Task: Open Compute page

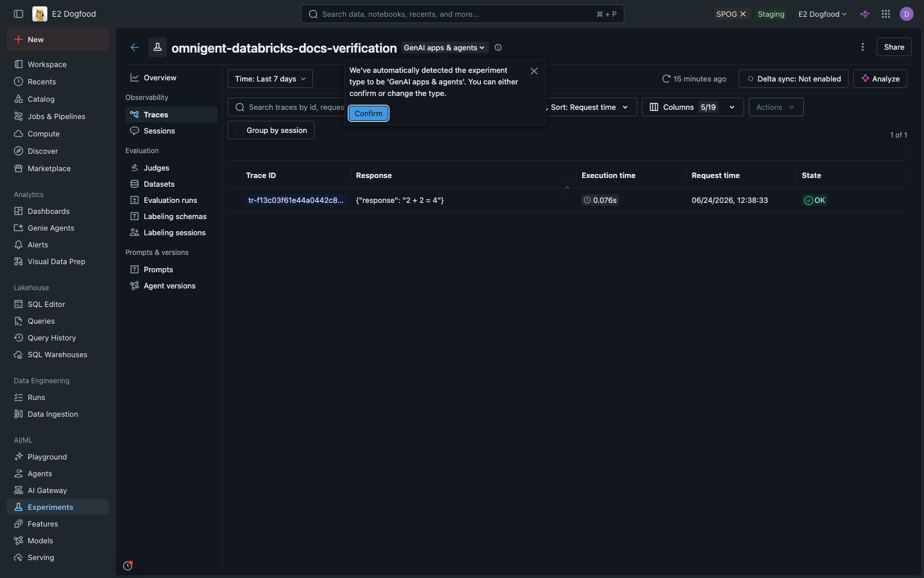Action: [58, 134]
